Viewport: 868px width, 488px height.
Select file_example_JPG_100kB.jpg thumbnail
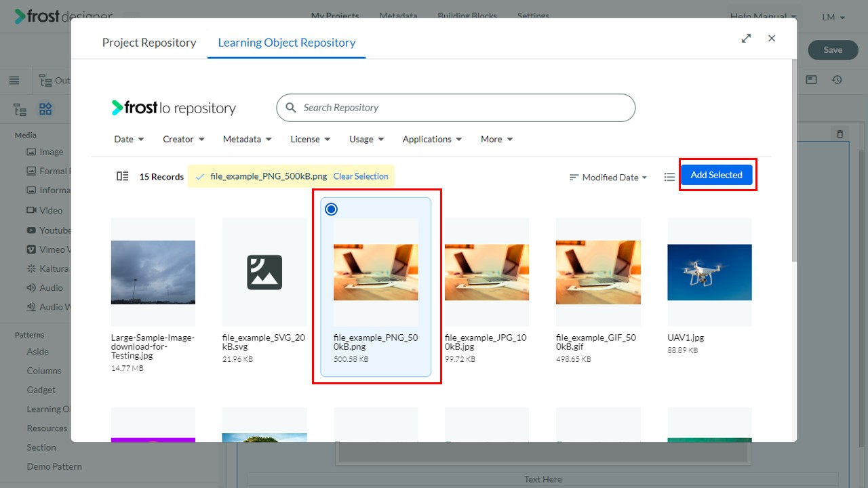click(487, 272)
